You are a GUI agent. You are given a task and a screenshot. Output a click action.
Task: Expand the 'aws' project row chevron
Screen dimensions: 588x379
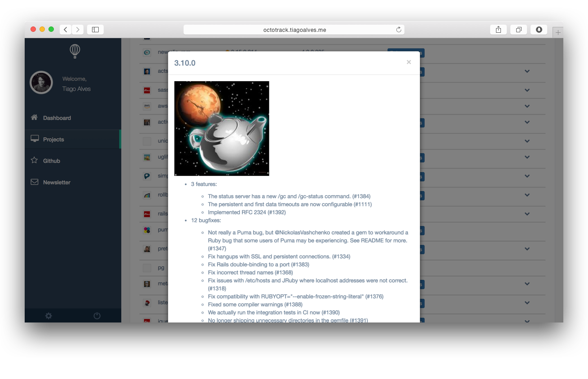pyautogui.click(x=527, y=106)
